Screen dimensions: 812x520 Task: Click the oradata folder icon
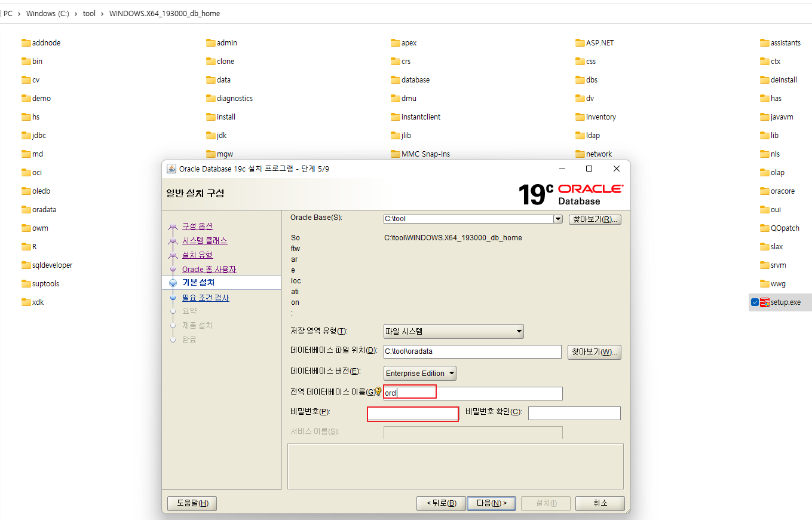click(26, 210)
